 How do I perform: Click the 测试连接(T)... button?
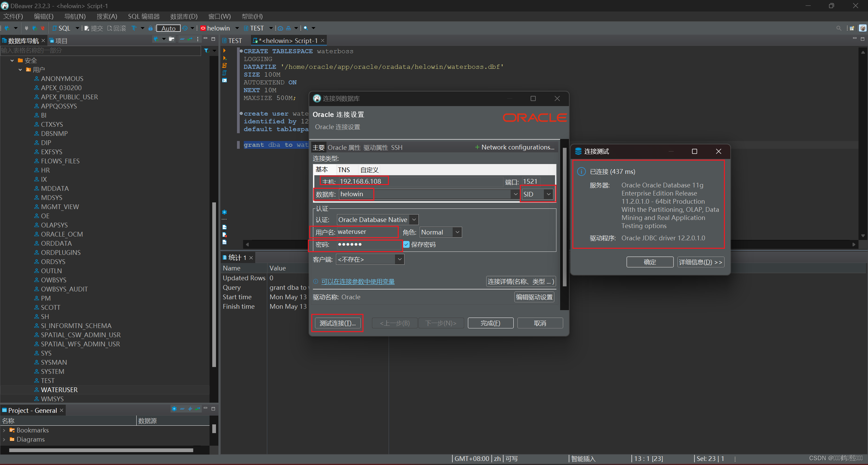coord(337,323)
